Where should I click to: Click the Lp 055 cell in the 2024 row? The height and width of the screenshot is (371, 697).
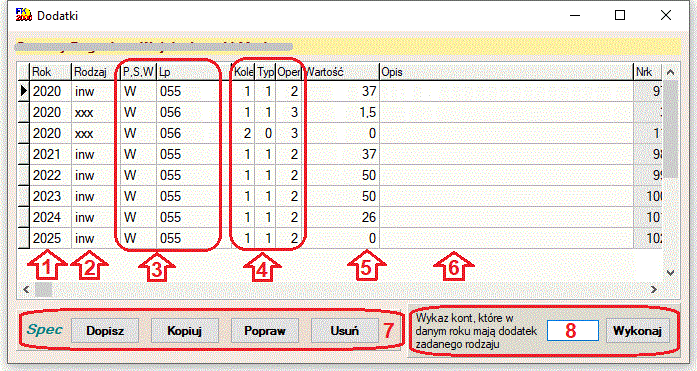point(193,217)
